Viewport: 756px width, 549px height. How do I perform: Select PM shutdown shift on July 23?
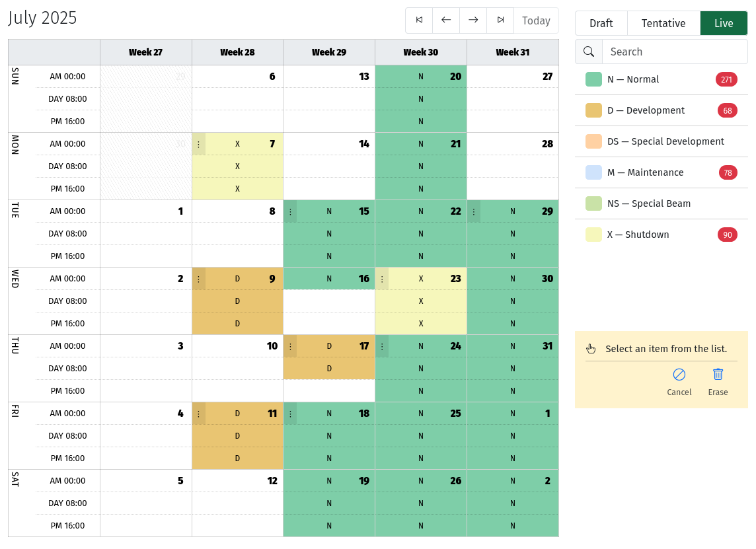point(421,324)
